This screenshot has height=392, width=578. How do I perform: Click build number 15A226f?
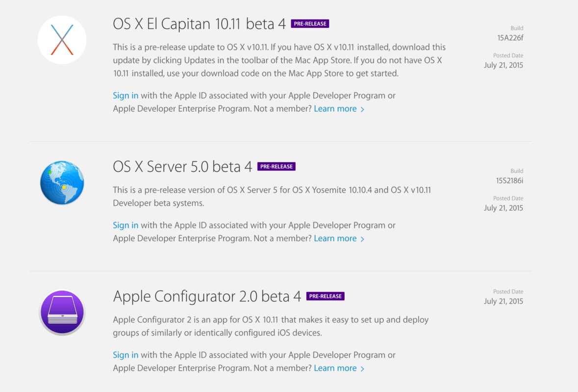510,38
